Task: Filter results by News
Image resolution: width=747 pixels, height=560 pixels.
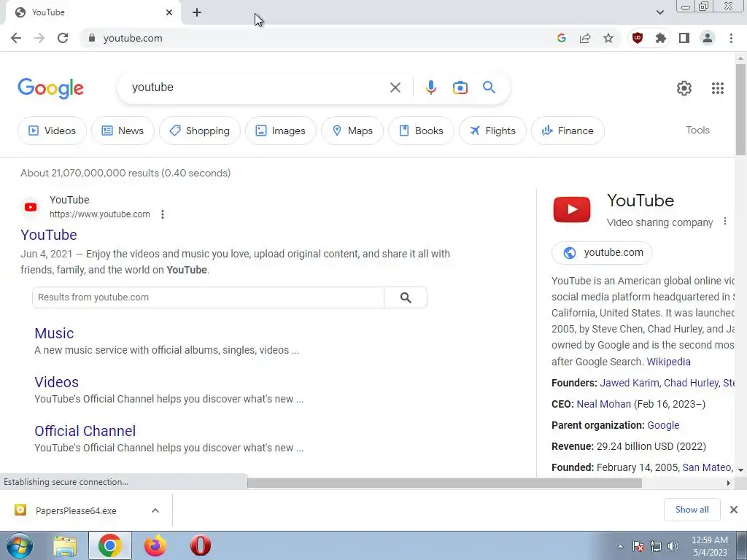Action: pos(123,131)
